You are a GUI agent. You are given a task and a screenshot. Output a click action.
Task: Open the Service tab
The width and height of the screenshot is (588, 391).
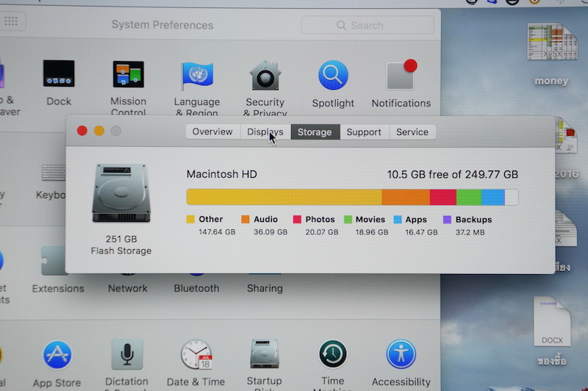click(412, 132)
